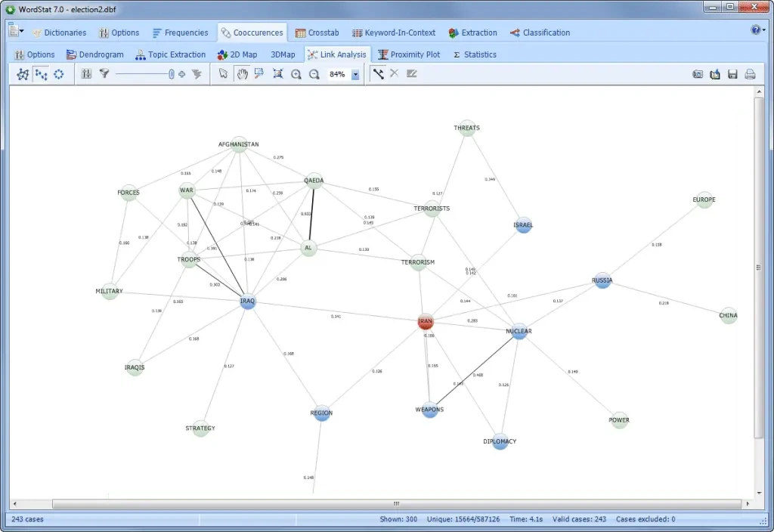Click the WEAPONS node

(429, 410)
